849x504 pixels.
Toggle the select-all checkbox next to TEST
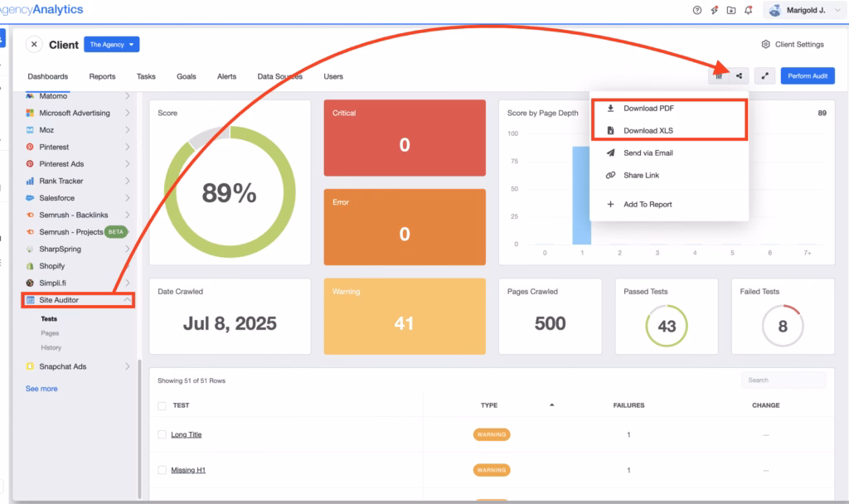pyautogui.click(x=163, y=405)
